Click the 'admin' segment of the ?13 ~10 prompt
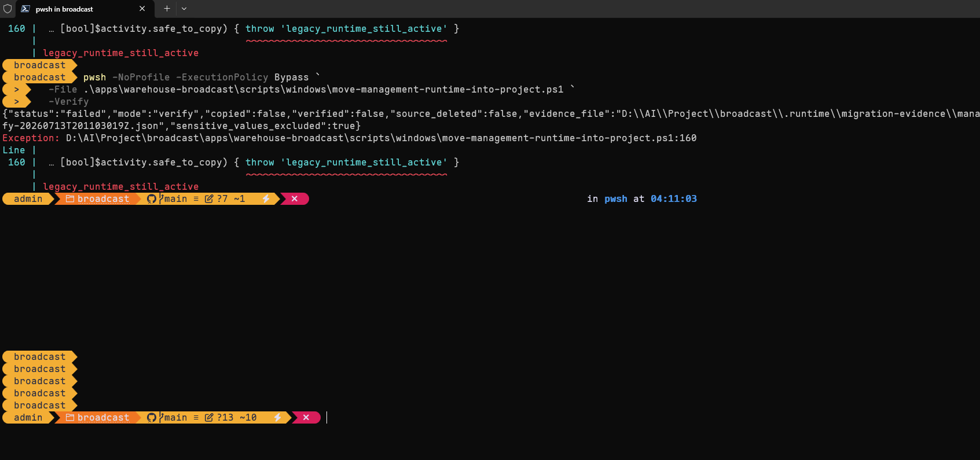Screen dimensions: 980x460 [28, 417]
